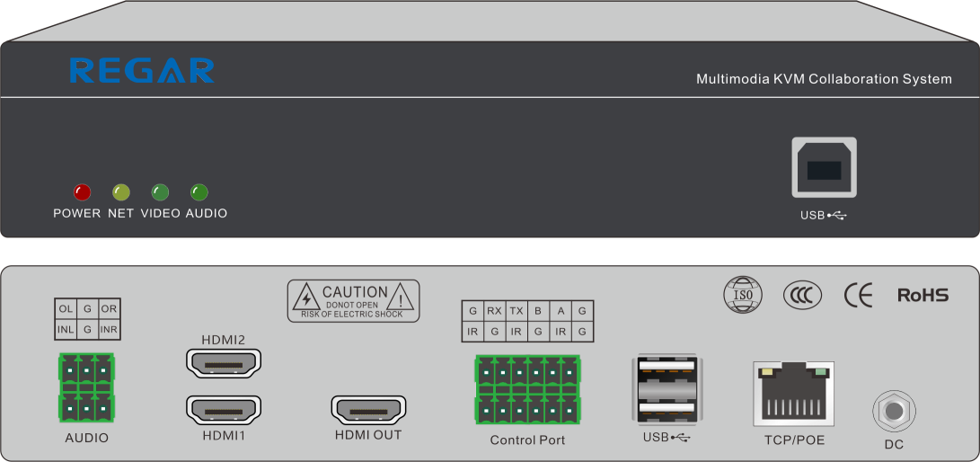Screen dimensions: 980x462
Task: Click the green audio terminal block connector
Action: pos(87,387)
